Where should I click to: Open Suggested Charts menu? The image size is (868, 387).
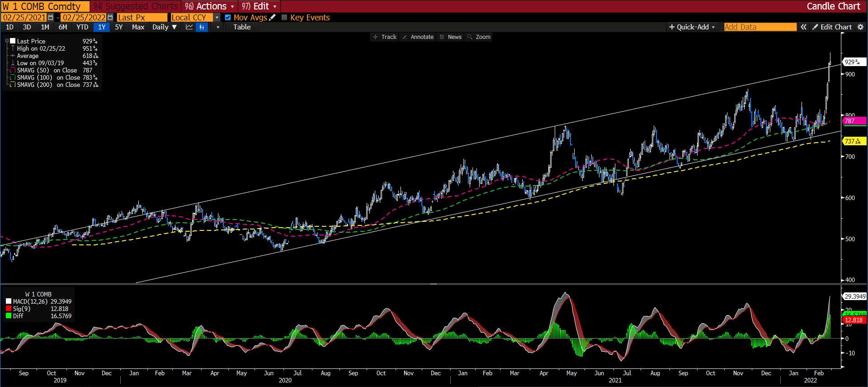tap(136, 6)
